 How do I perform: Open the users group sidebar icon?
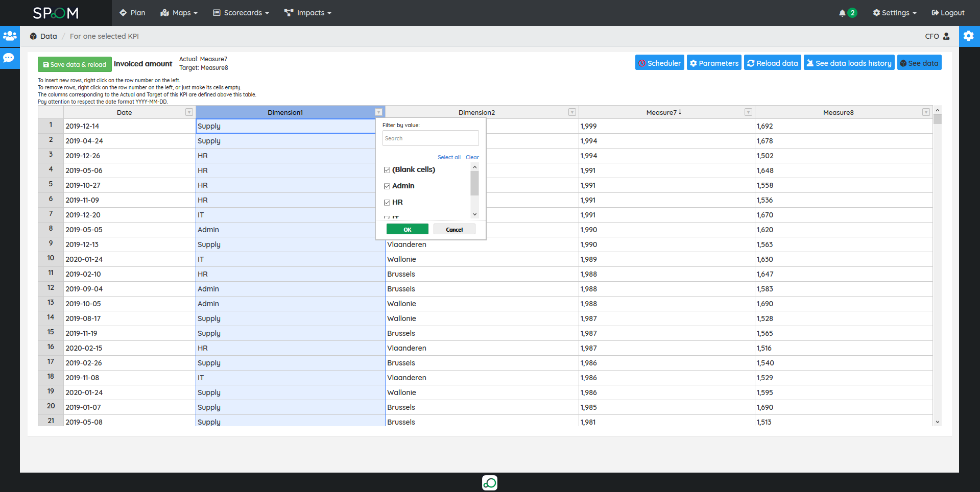click(x=10, y=36)
